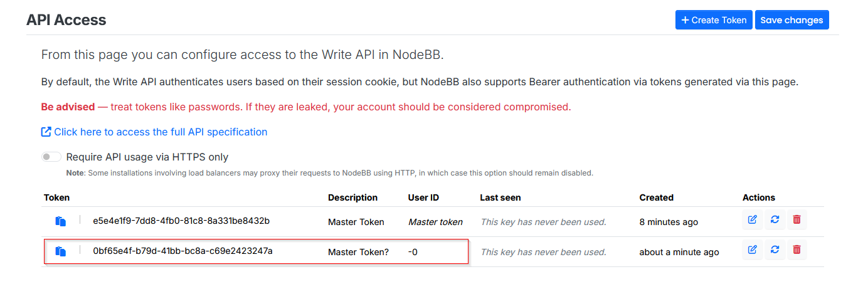Edit the first Master Token entry
This screenshot has height=289, width=868.
(x=752, y=219)
